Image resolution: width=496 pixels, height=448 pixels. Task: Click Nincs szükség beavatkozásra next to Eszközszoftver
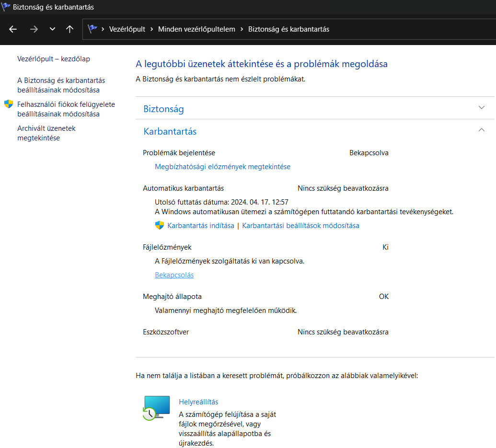click(x=343, y=332)
